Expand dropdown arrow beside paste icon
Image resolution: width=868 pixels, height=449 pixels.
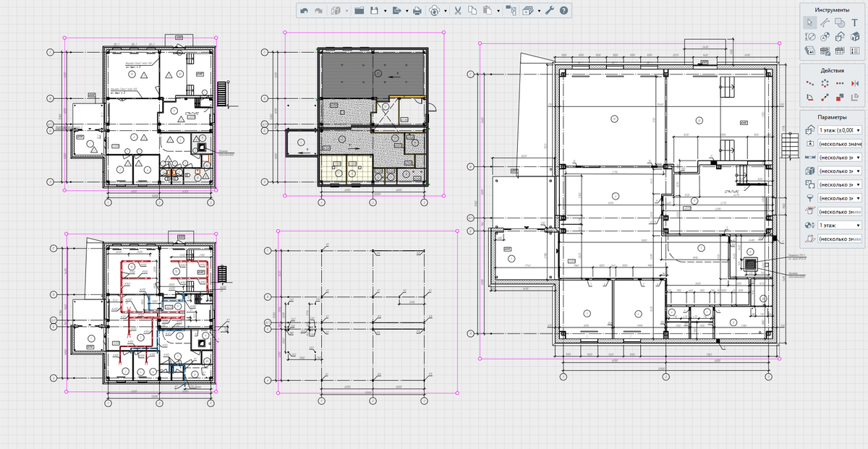click(x=498, y=11)
